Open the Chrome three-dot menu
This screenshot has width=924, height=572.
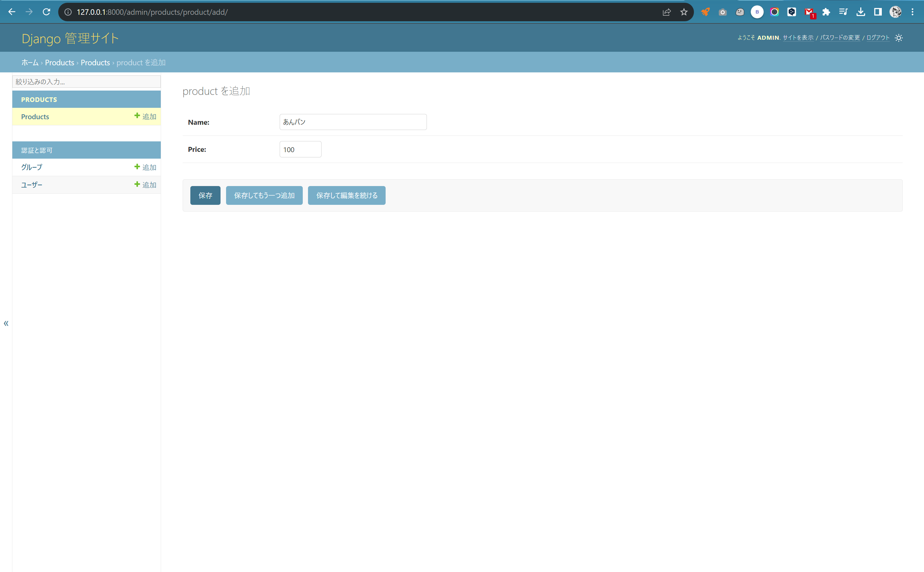[x=912, y=12]
